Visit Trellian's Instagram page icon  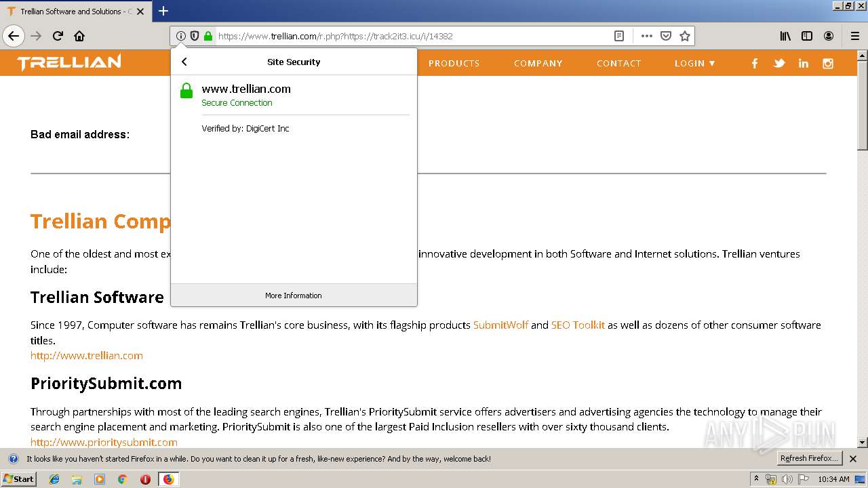(x=828, y=63)
